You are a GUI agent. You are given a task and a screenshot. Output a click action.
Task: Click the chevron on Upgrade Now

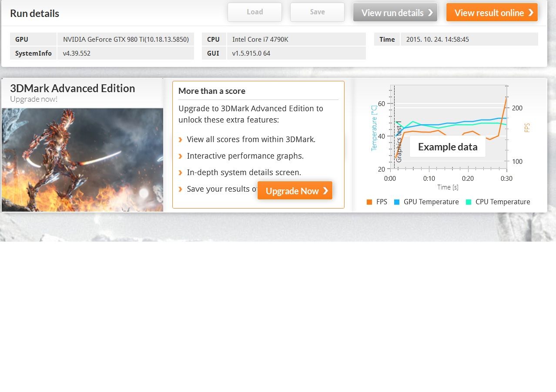325,191
